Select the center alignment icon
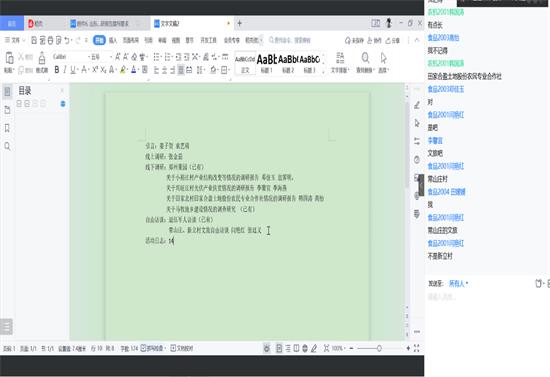Image resolution: width=550 pixels, height=377 pixels. [164, 70]
